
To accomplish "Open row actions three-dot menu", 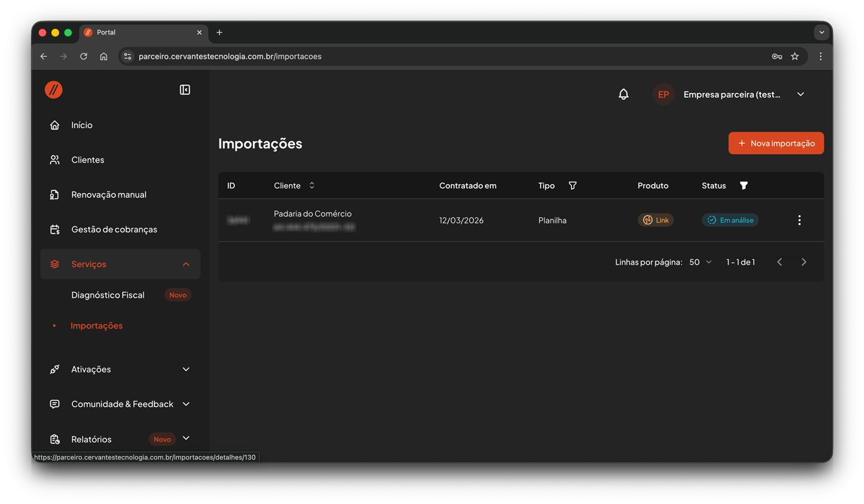I will coord(799,220).
